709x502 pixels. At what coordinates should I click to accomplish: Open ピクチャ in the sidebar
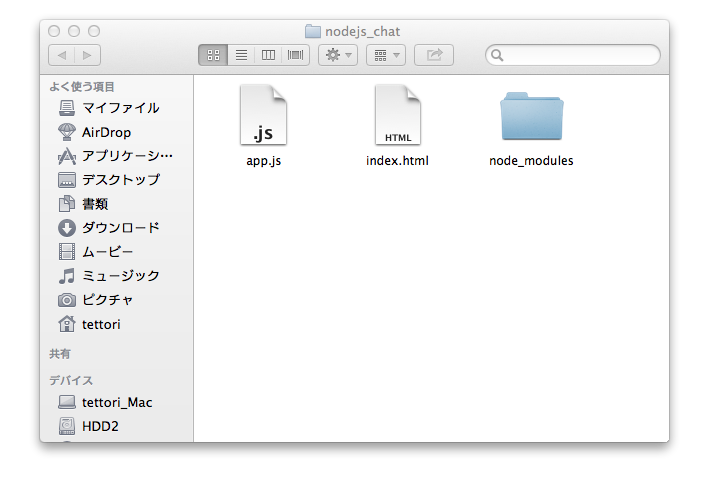coord(117,300)
